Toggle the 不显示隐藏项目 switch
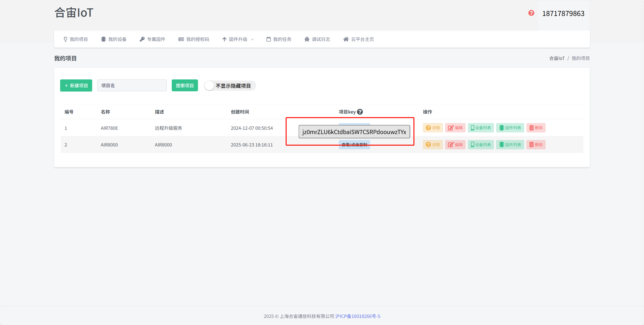Viewport: 644px width, 325px height. tap(230, 86)
